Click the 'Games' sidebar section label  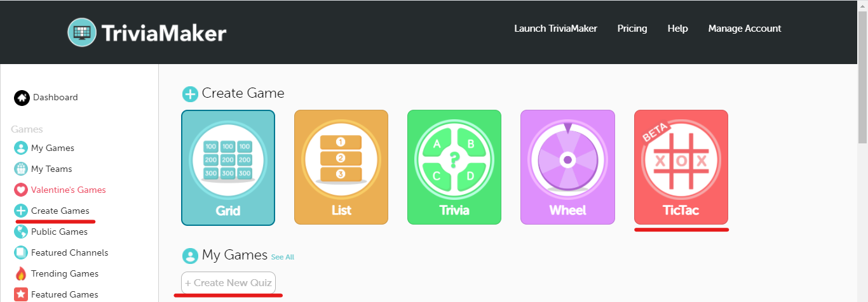click(x=27, y=129)
